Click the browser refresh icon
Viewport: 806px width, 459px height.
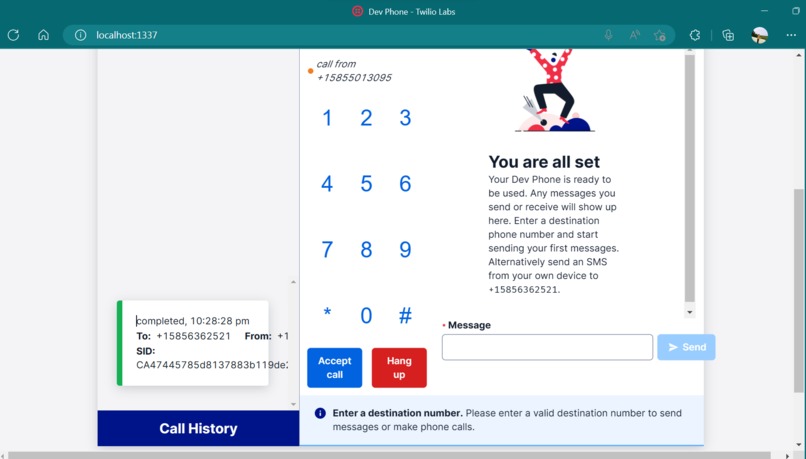coord(13,35)
